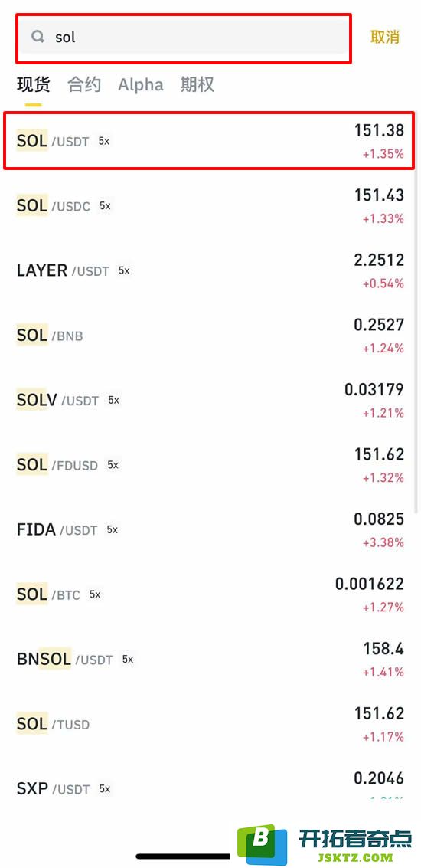Select the SOL/FDUSD pair
This screenshot has width=421, height=868.
tap(210, 465)
